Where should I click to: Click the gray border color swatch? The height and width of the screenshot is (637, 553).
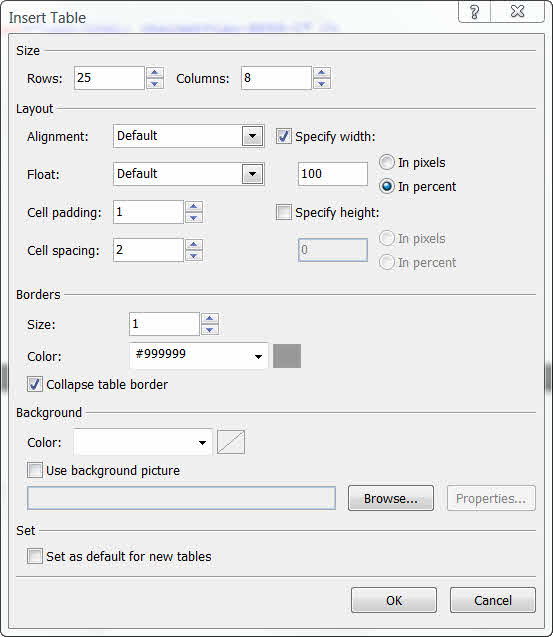click(x=287, y=356)
